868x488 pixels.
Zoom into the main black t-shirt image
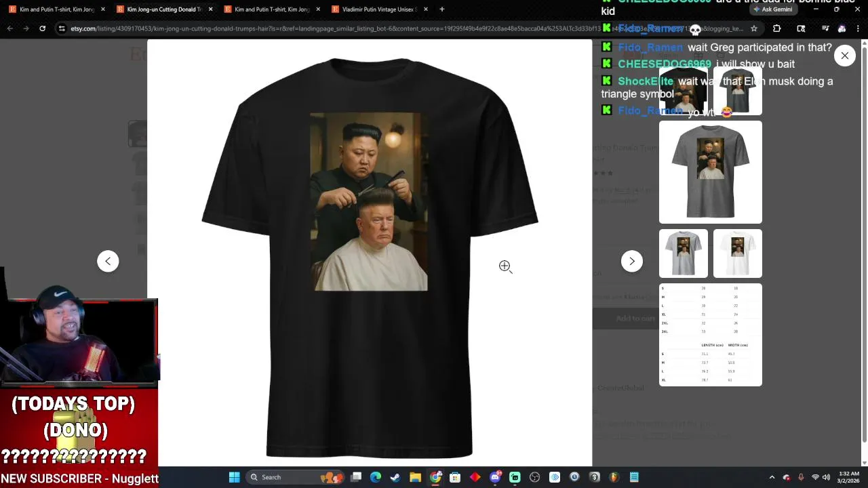point(370,258)
